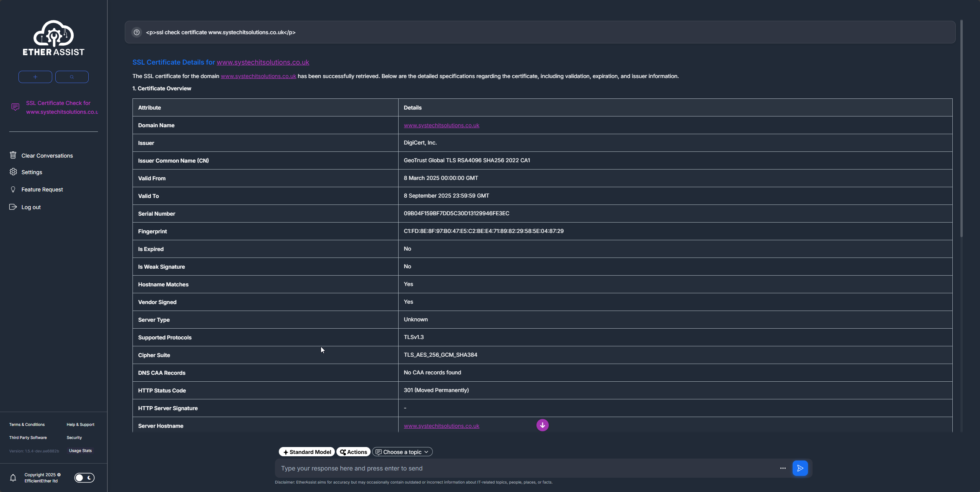The height and width of the screenshot is (492, 980).
Task: Open Third Party Software link
Action: point(28,437)
